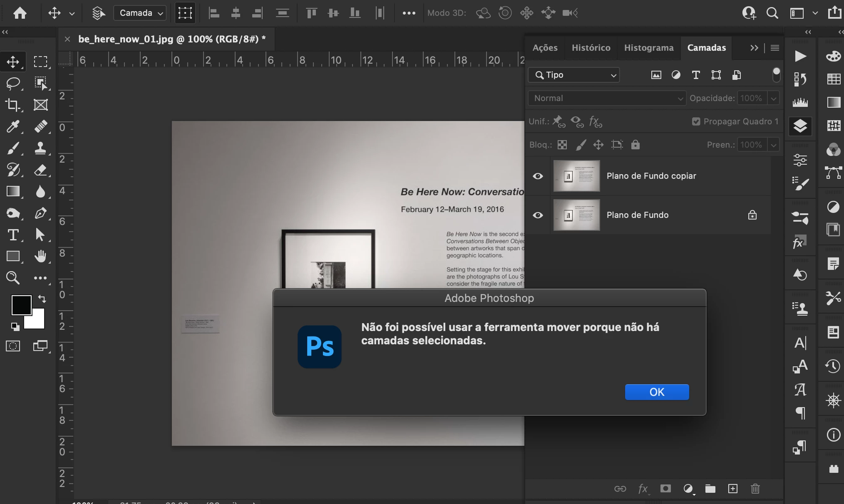Select the Crop tool

(x=13, y=105)
